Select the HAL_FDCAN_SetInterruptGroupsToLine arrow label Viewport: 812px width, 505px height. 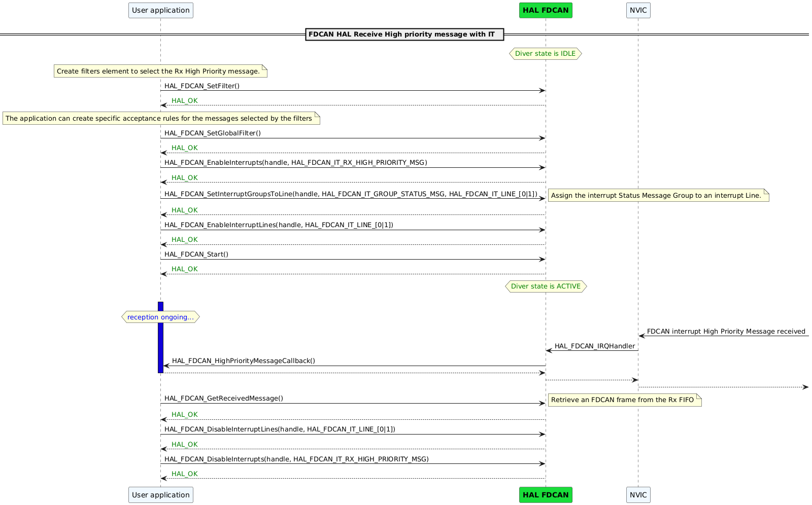(350, 193)
